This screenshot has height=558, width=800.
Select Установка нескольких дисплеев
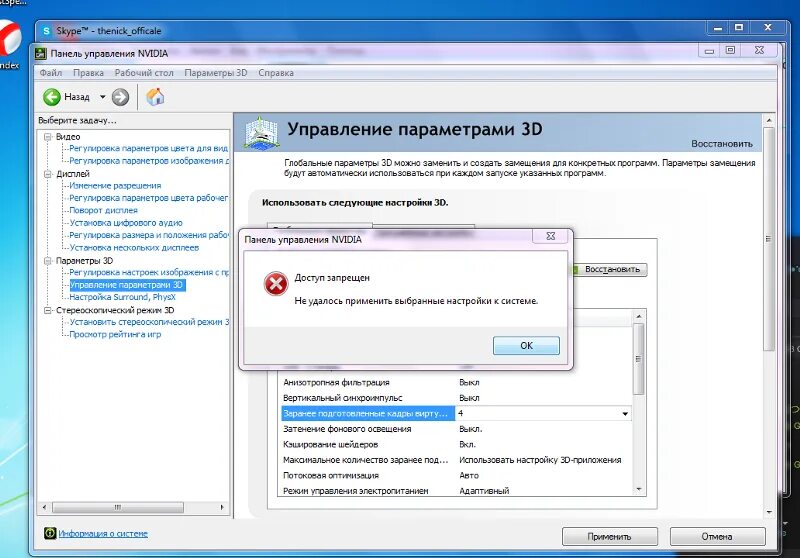[134, 248]
